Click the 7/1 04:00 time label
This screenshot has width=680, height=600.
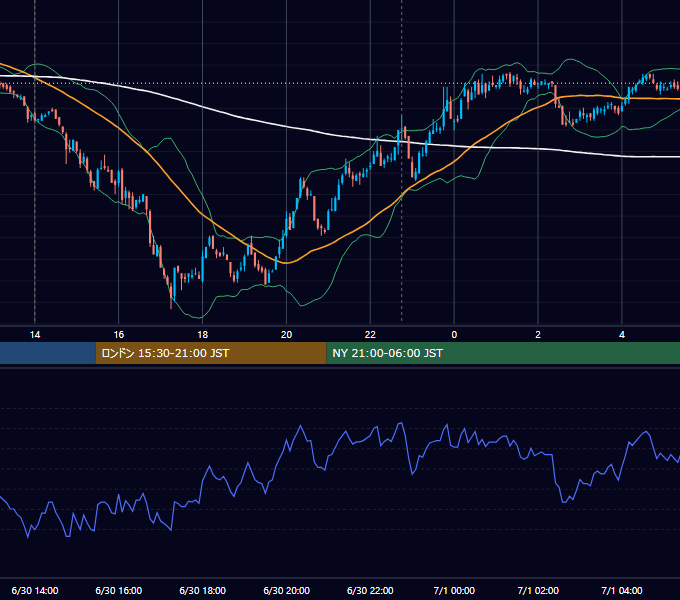point(622,590)
